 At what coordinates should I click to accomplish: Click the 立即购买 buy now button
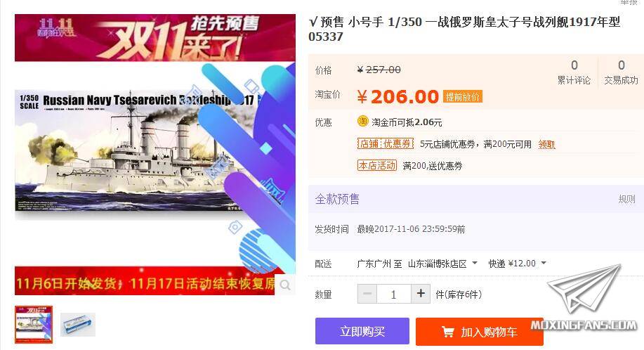pos(362,331)
